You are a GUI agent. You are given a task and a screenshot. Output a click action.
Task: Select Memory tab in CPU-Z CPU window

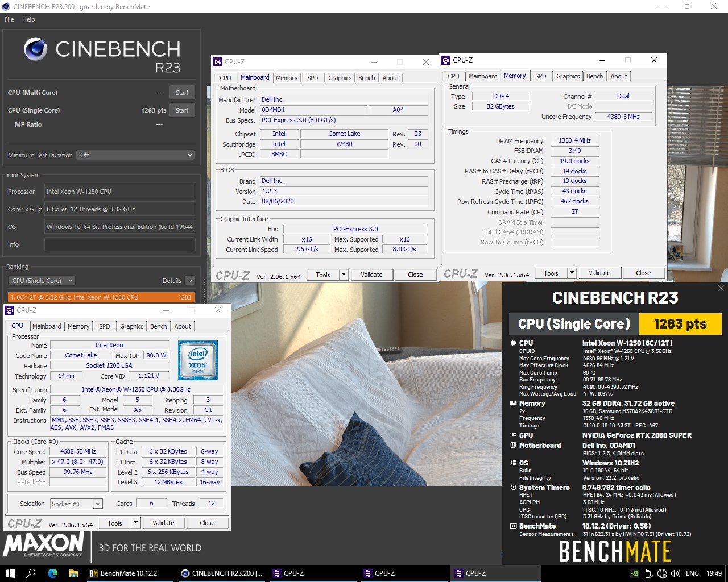click(x=78, y=326)
